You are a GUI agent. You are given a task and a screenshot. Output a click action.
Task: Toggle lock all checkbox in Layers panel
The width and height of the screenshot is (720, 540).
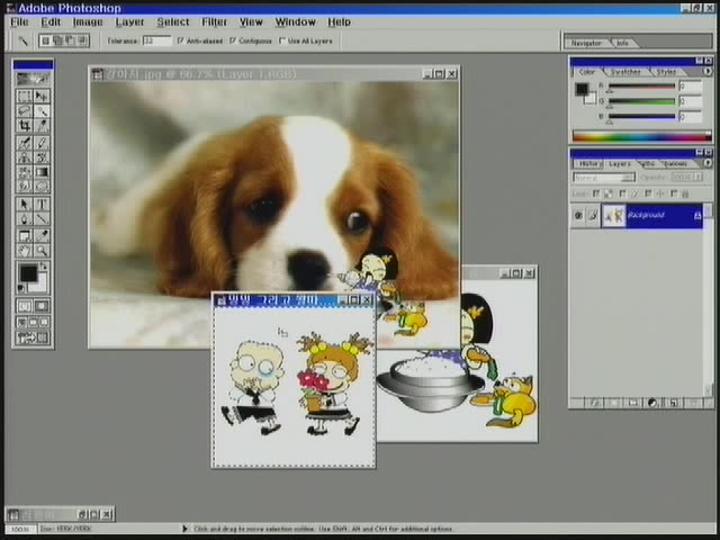click(674, 194)
